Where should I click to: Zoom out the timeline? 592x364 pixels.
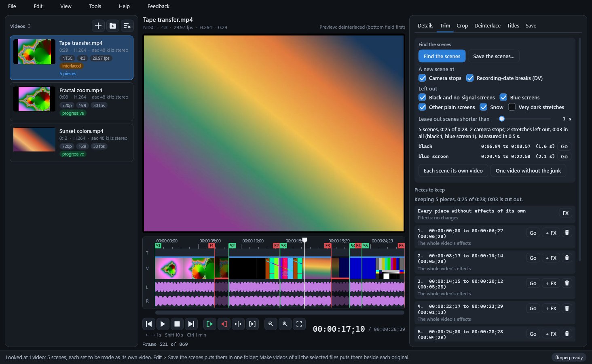(x=271, y=324)
